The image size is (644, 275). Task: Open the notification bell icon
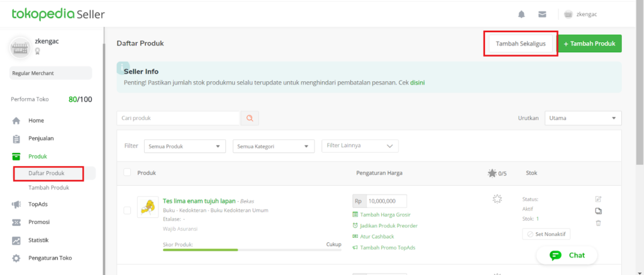coord(521,14)
